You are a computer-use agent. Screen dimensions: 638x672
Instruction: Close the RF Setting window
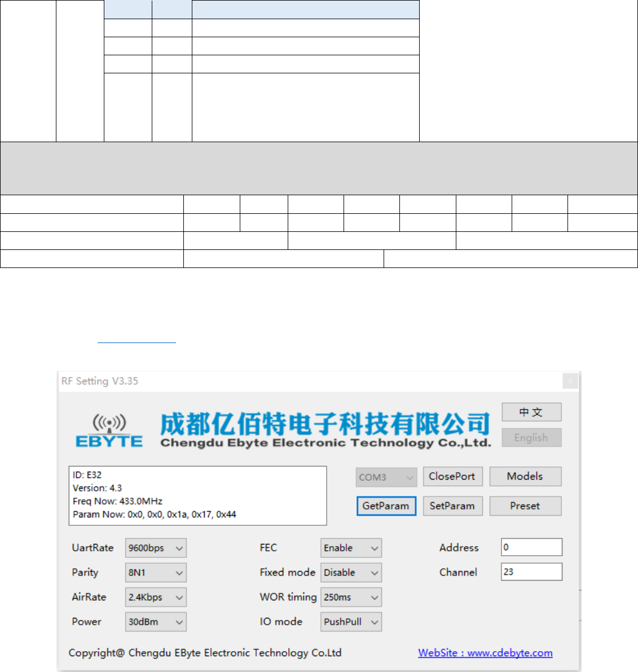(570, 380)
